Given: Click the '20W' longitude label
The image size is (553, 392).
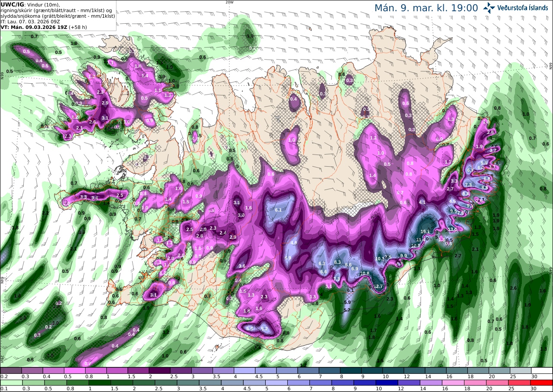Looking at the screenshot, I should point(229,2).
